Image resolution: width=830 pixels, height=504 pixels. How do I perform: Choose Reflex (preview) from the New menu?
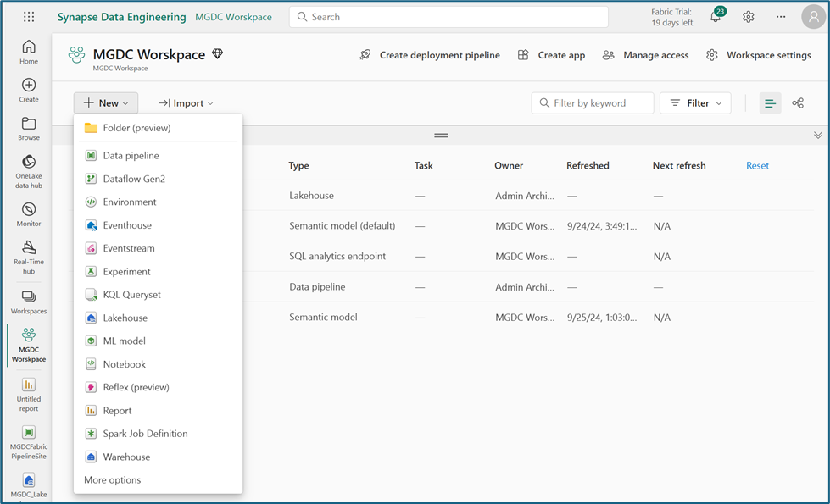(x=158, y=387)
